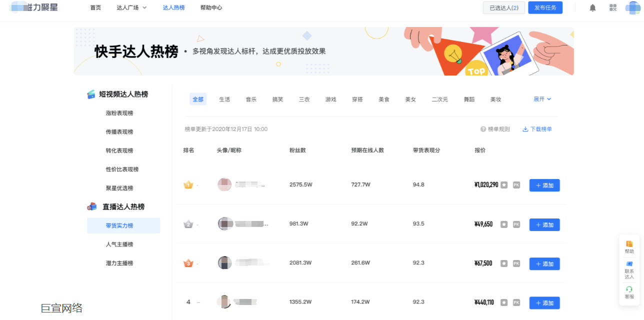Open 帮助 help from the right floating sidebar
The width and height of the screenshot is (644, 320).
tap(628, 247)
